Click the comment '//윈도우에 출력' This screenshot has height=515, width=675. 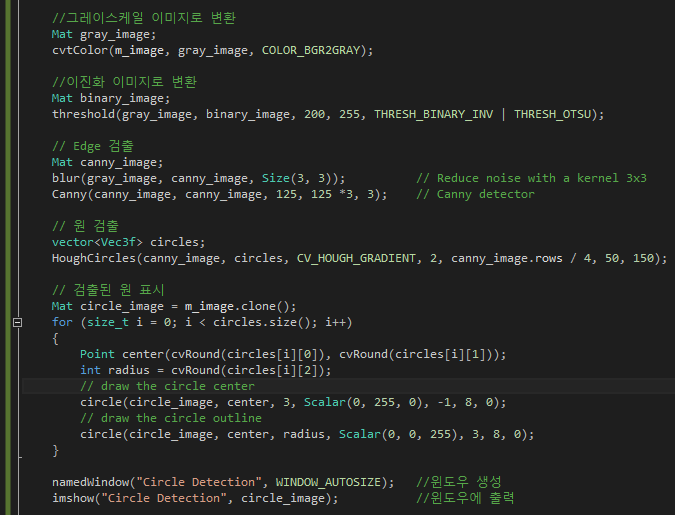click(465, 498)
